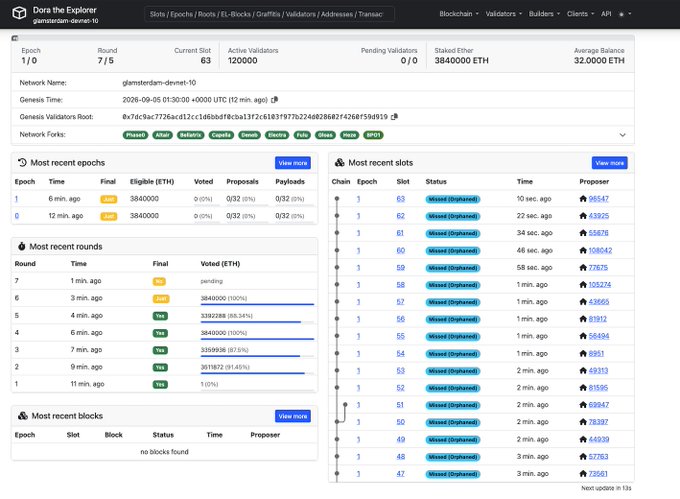Click round 3 voted progress bar

coord(257,356)
